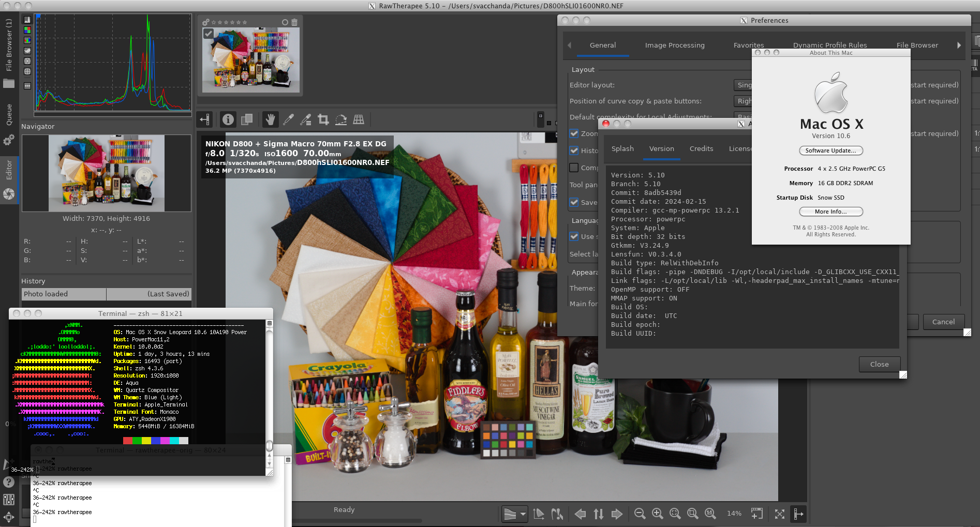Screen dimensions: 980x527
Task: Toggle the Histogram checkbox in Preferences
Action: (574, 150)
